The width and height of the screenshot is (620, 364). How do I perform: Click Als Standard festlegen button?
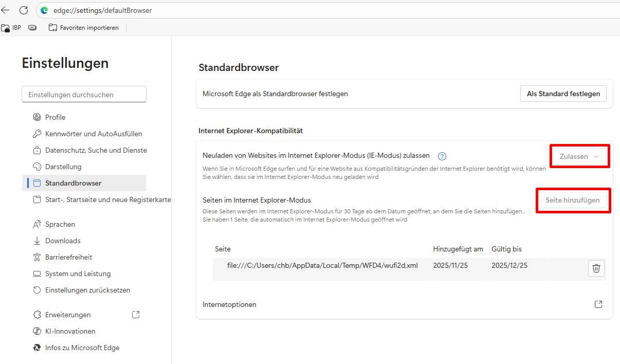(563, 94)
